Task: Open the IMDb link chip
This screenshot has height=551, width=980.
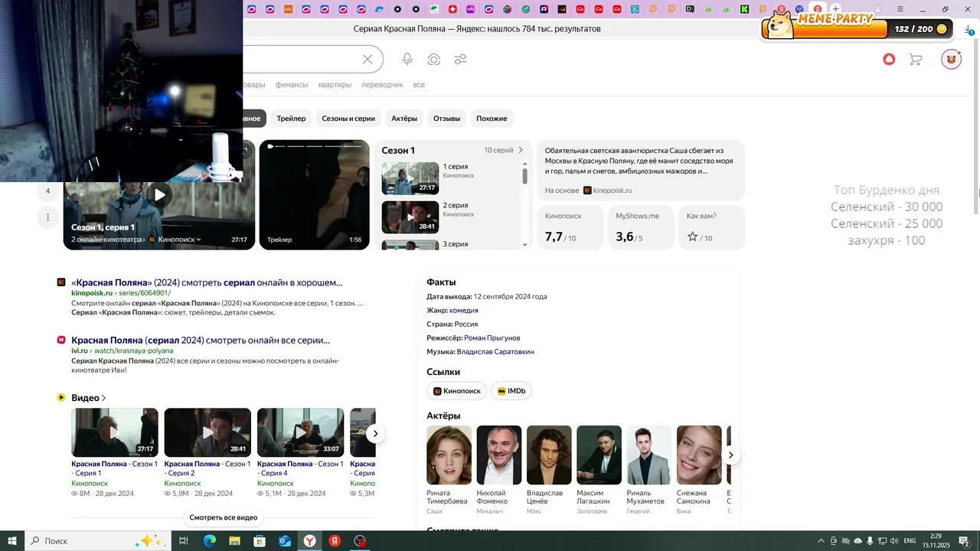Action: coord(511,391)
